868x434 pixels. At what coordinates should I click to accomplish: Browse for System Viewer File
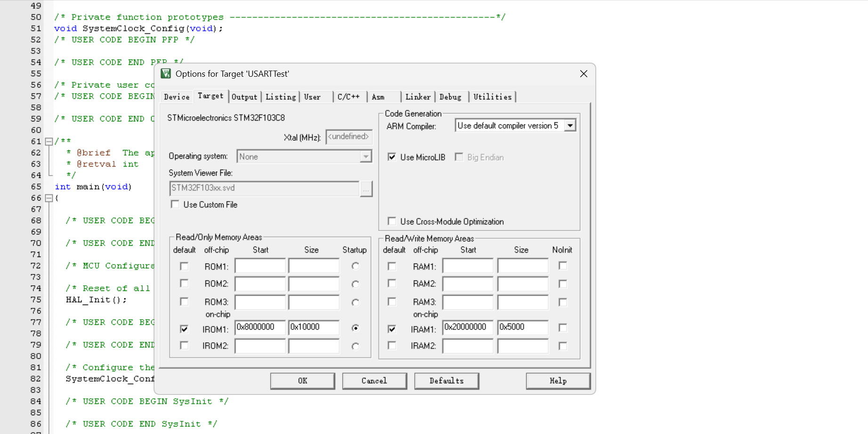366,189
